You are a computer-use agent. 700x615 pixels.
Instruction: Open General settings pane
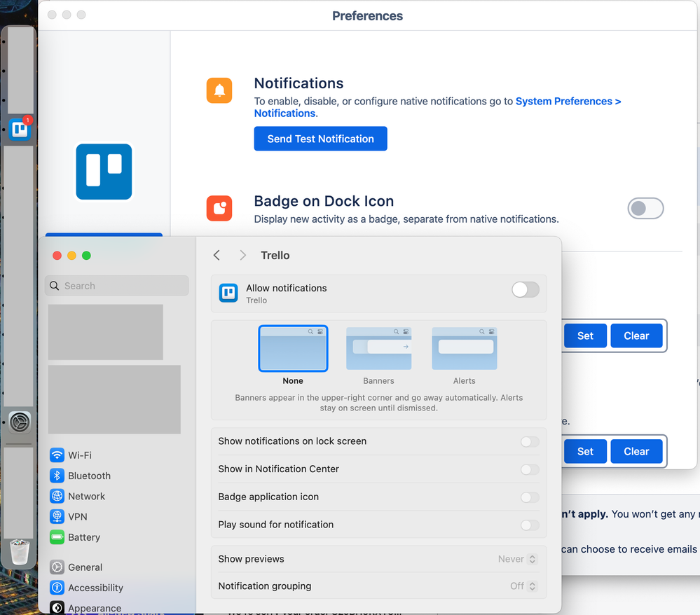[x=85, y=567]
